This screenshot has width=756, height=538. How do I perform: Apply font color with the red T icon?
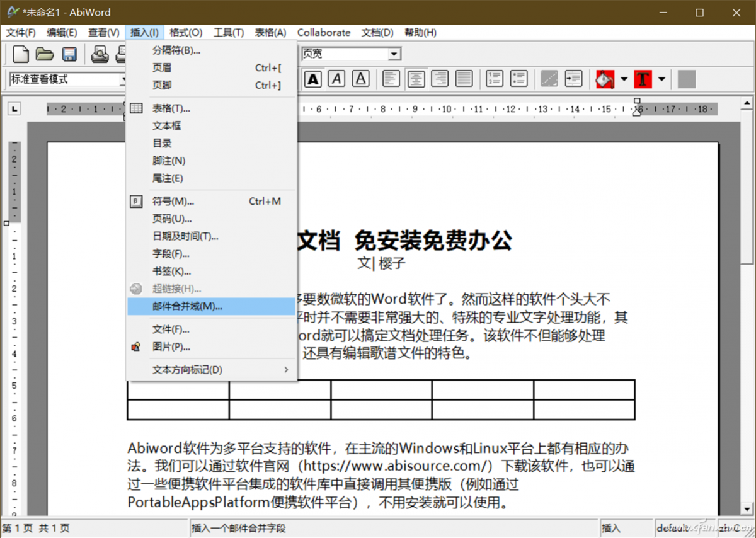coord(642,79)
